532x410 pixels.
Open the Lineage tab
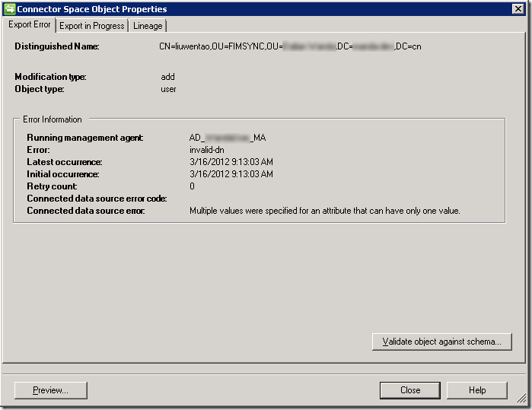coord(148,26)
